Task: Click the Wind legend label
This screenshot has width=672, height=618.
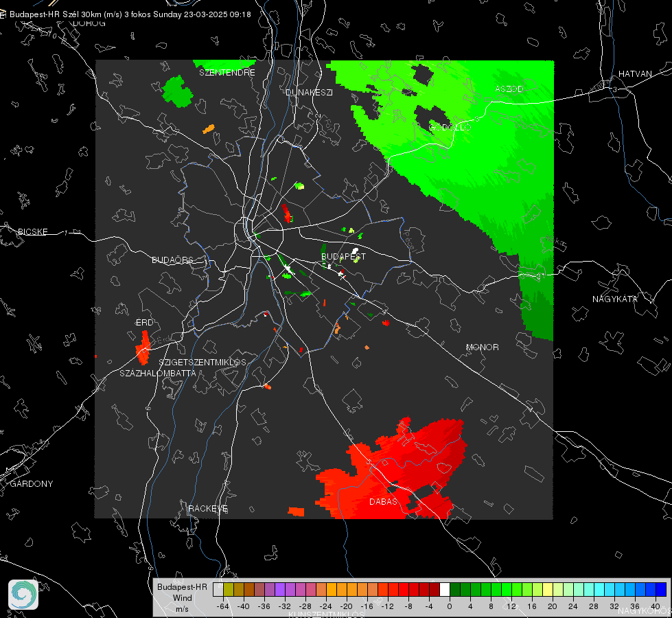Action: 182,598
